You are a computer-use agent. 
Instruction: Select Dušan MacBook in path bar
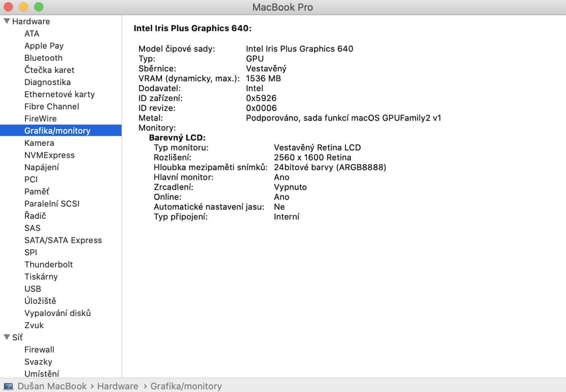52,386
